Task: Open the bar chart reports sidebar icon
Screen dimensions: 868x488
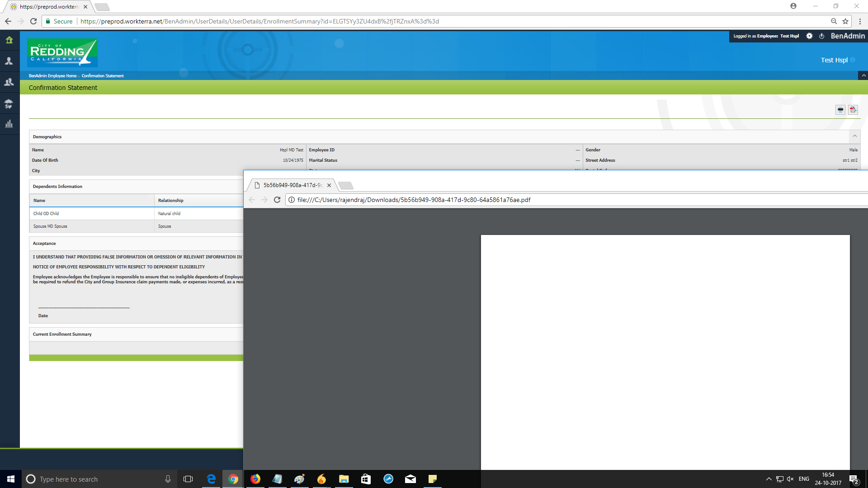Action: [9, 124]
